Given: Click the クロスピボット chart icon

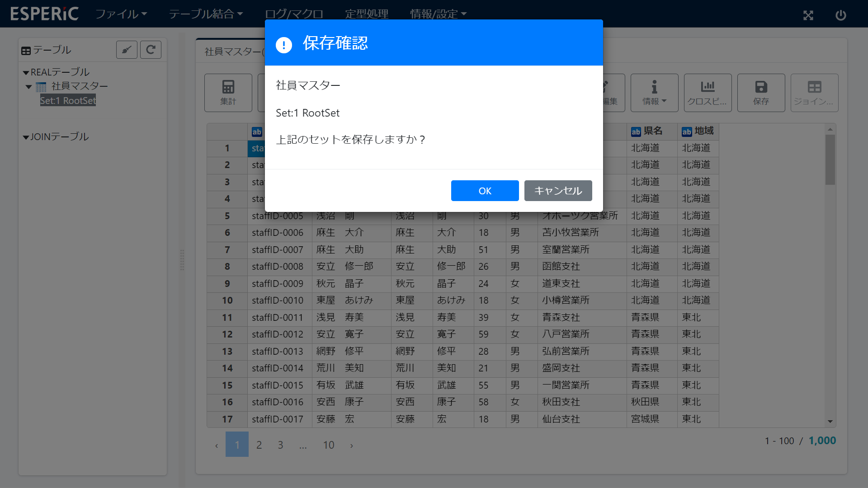Looking at the screenshot, I should tap(708, 93).
